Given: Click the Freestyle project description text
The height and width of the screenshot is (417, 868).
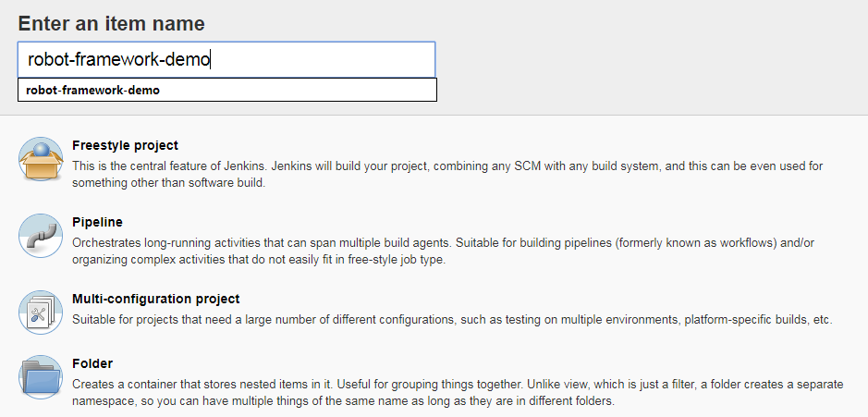Looking at the screenshot, I should (447, 174).
